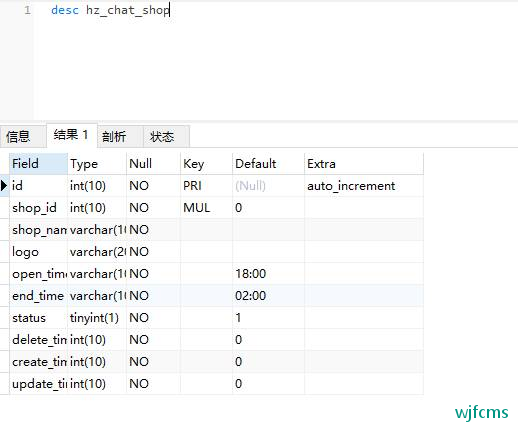Click the Null column header
The height and width of the screenshot is (432, 518).
tap(153, 164)
